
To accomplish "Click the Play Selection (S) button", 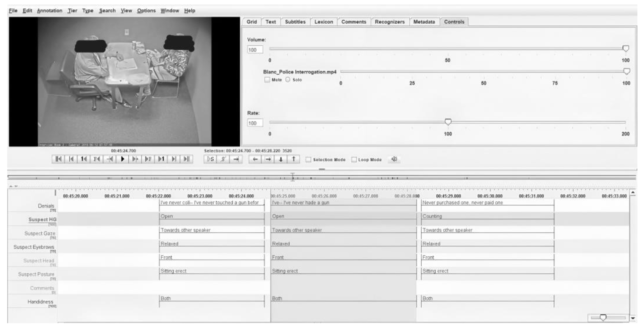I will pos(211,159).
